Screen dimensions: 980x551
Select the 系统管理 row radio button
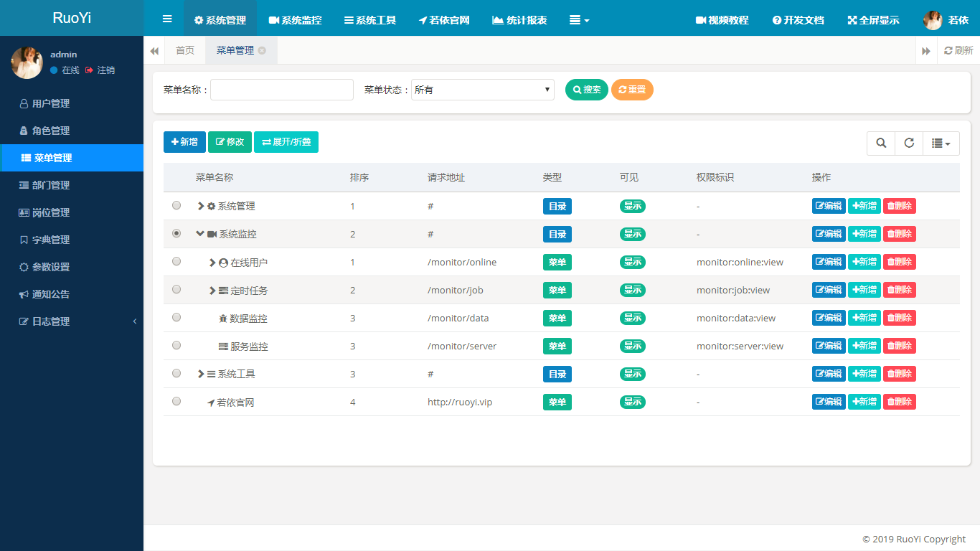pos(176,206)
